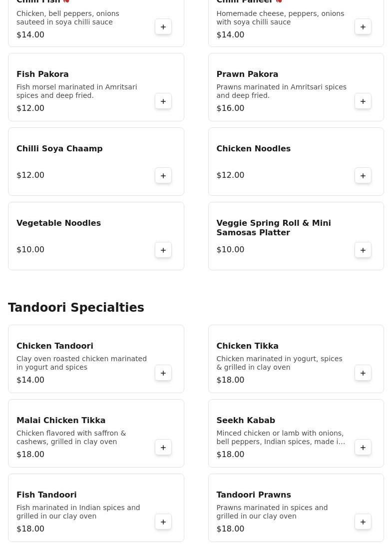
Task: Add Tandoori Prawns to the order
Action: pos(363,522)
